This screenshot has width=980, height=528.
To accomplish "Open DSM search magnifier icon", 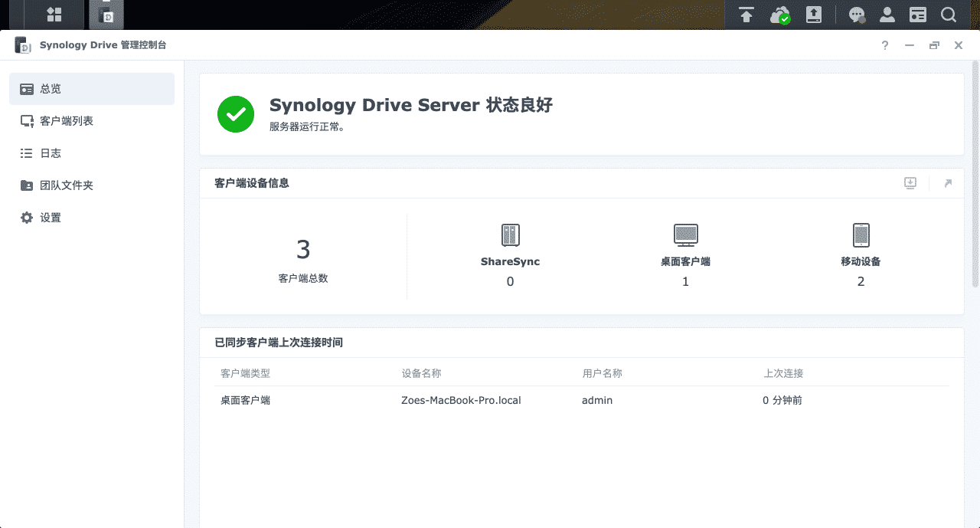I will (949, 15).
